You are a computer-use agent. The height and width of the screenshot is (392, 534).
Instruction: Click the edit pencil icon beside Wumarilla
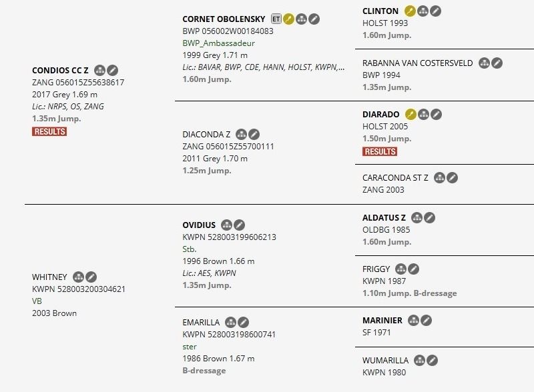(433, 361)
